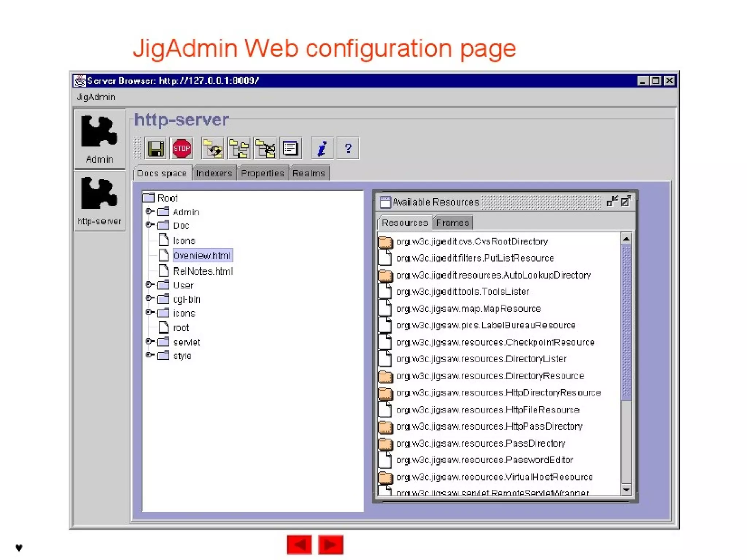Image resolution: width=747 pixels, height=560 pixels.
Task: Select org.w3c.jigsaw.map.MapResource entry
Action: click(x=468, y=309)
